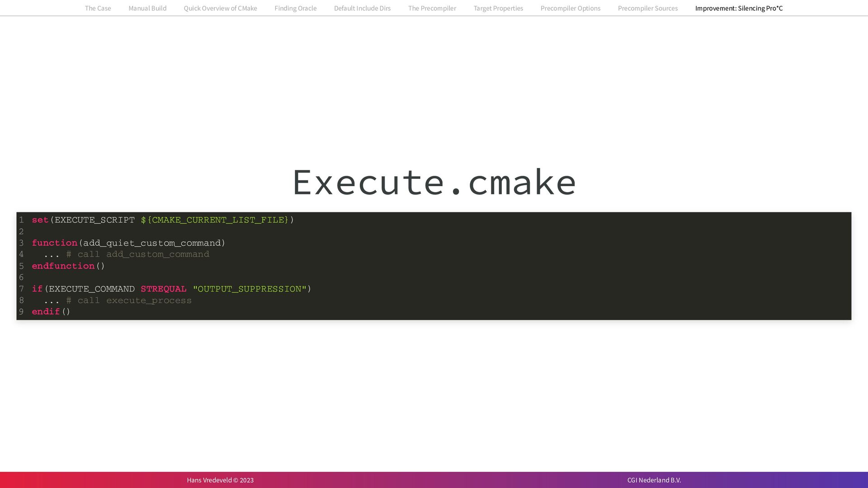Open Default Include Dirs section
Screen dimensions: 868x488
[362, 8]
